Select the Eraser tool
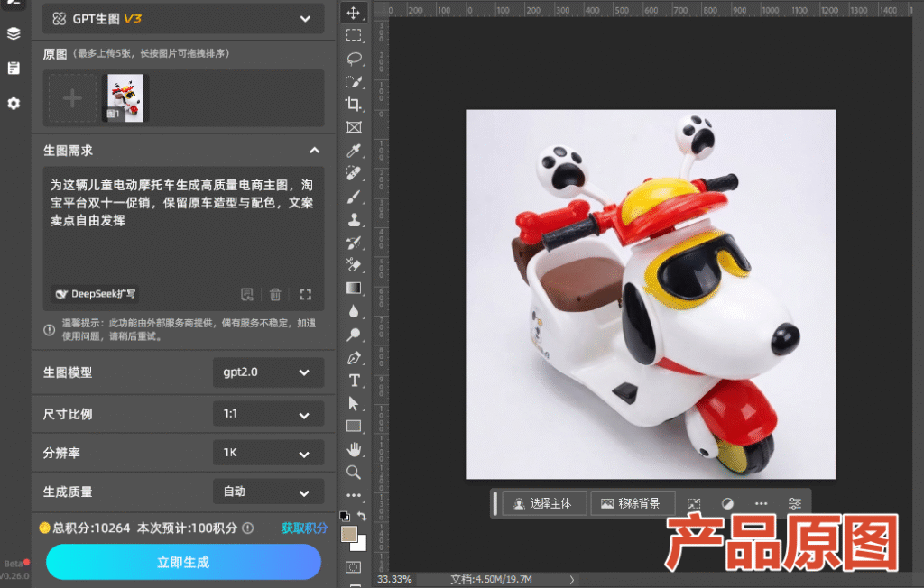924x588 pixels. (x=354, y=265)
